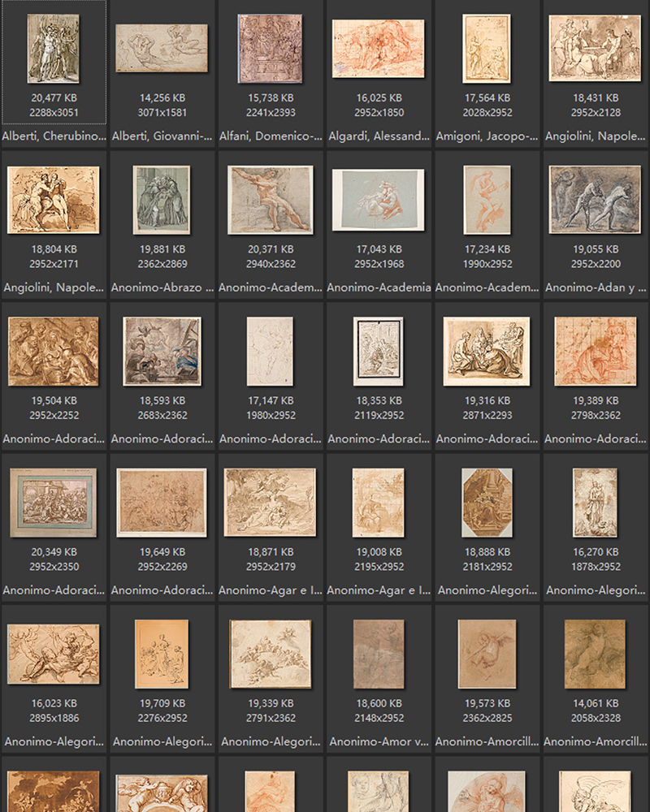Viewport: 650px width, 812px height.
Task: Select the Anonimo-Adoracion thumbnail sized 17,147 KB
Action: click(270, 351)
